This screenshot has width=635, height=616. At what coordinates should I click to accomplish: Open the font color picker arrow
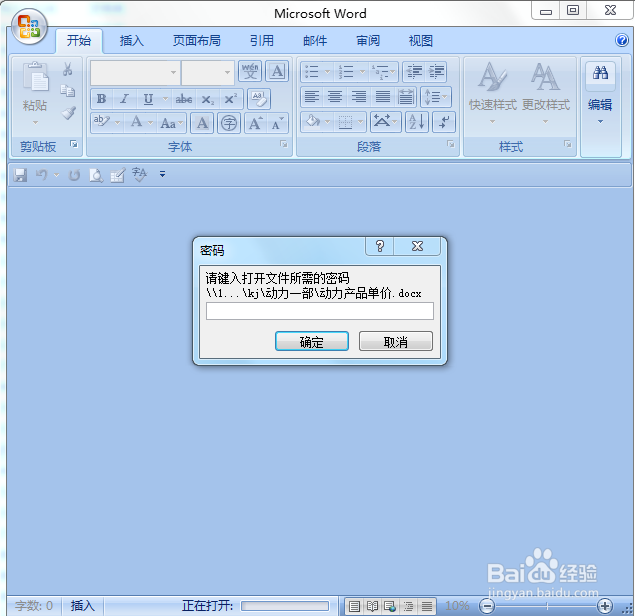[150, 123]
